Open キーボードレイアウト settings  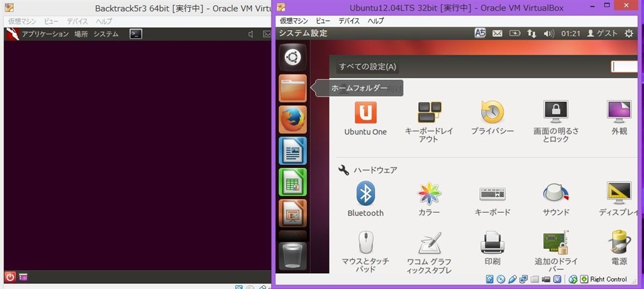coord(429,122)
